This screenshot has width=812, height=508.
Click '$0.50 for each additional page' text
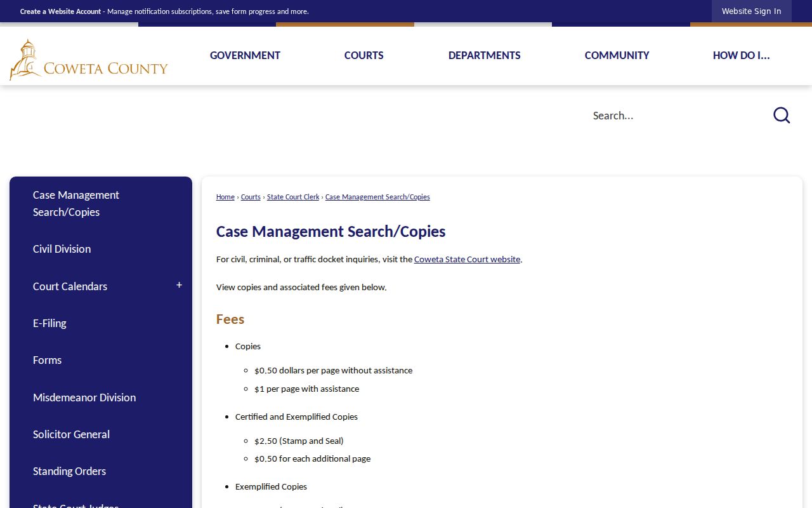312,458
